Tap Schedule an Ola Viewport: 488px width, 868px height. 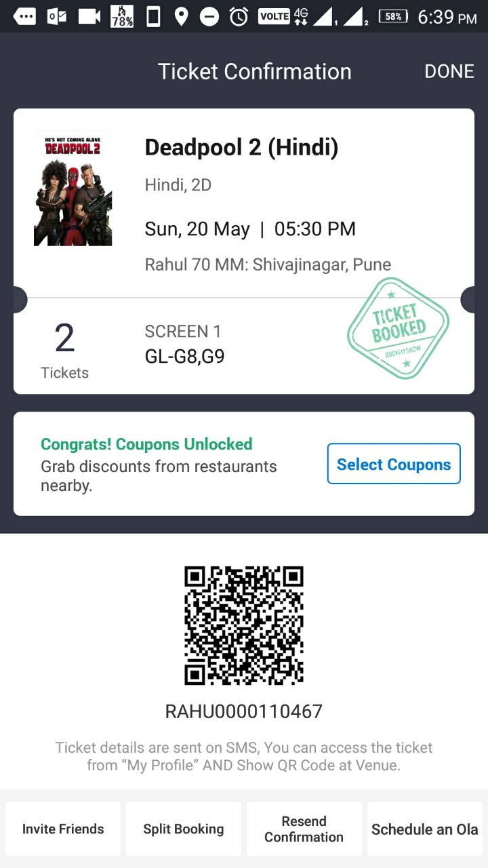point(425,829)
